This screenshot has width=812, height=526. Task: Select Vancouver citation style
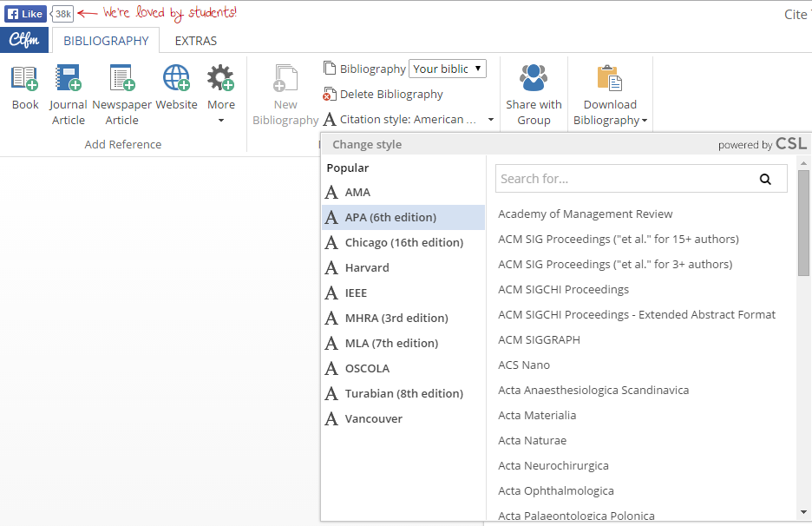tap(403, 418)
